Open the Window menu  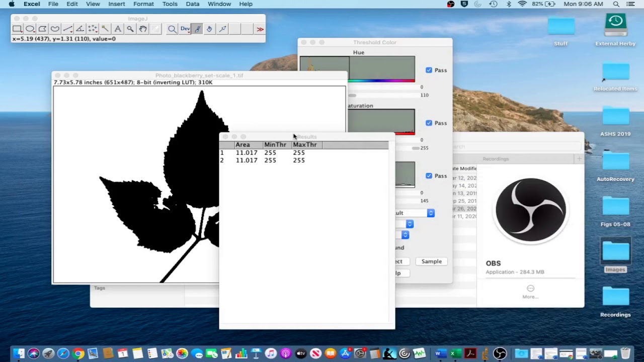pos(219,4)
